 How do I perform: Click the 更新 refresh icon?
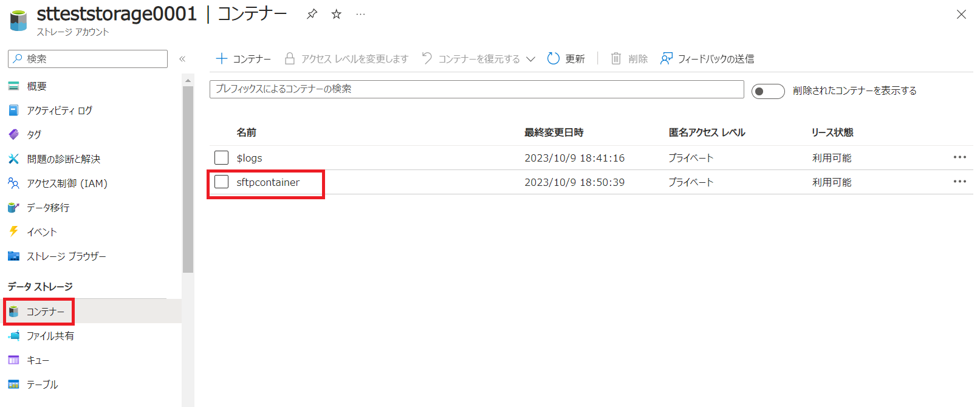coord(553,58)
